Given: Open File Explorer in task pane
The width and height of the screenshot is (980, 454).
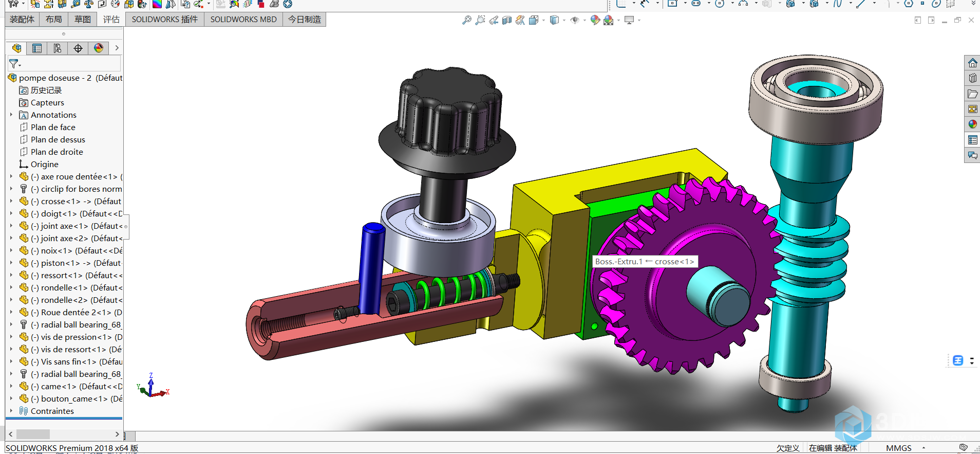Looking at the screenshot, I should click(x=972, y=94).
